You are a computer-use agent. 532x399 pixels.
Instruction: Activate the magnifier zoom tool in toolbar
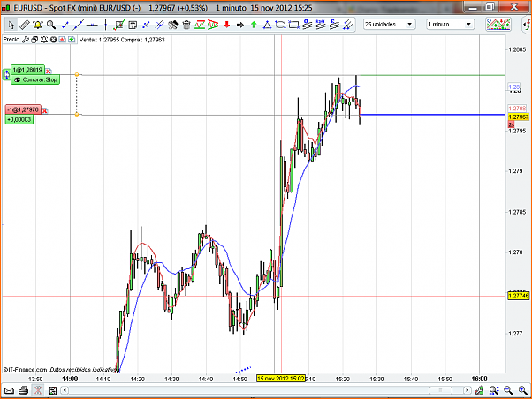[51, 25]
